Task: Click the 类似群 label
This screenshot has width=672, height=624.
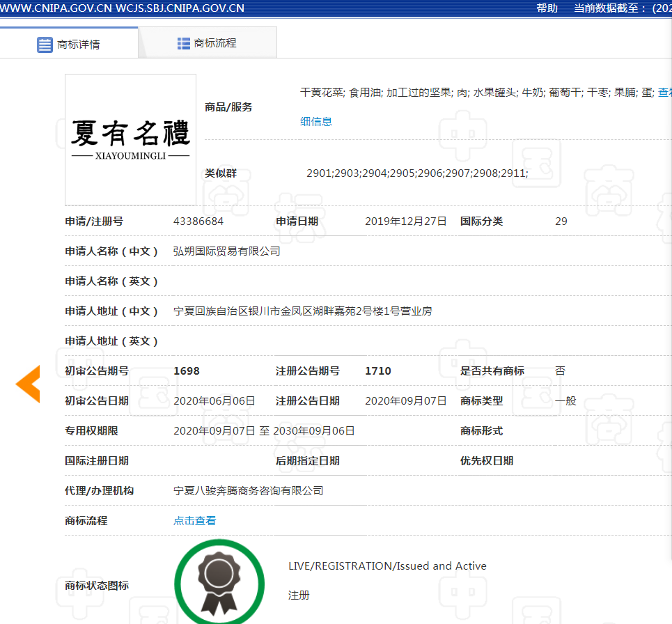Action: [x=221, y=173]
